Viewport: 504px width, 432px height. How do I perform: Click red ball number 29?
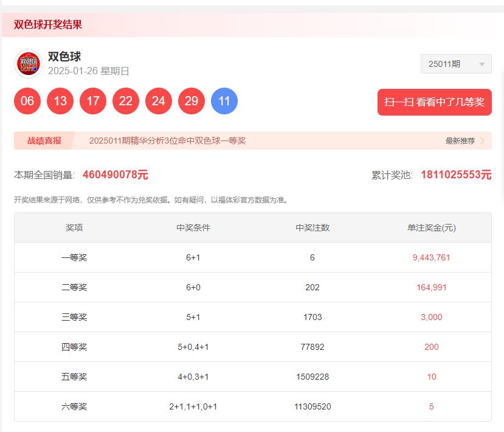[x=192, y=101]
